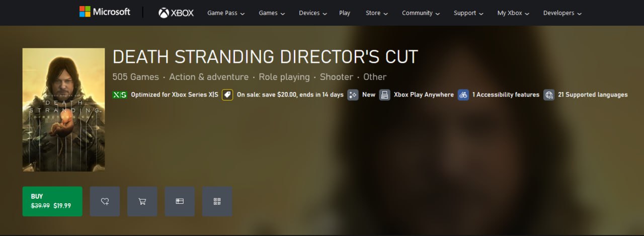The width and height of the screenshot is (644, 236).
Task: Browse the Shooter genre link
Action: pyautogui.click(x=337, y=77)
